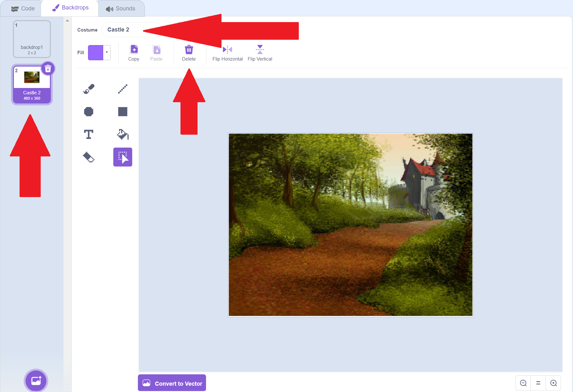Select the Line tool
The width and height of the screenshot is (573, 392).
coord(123,89)
